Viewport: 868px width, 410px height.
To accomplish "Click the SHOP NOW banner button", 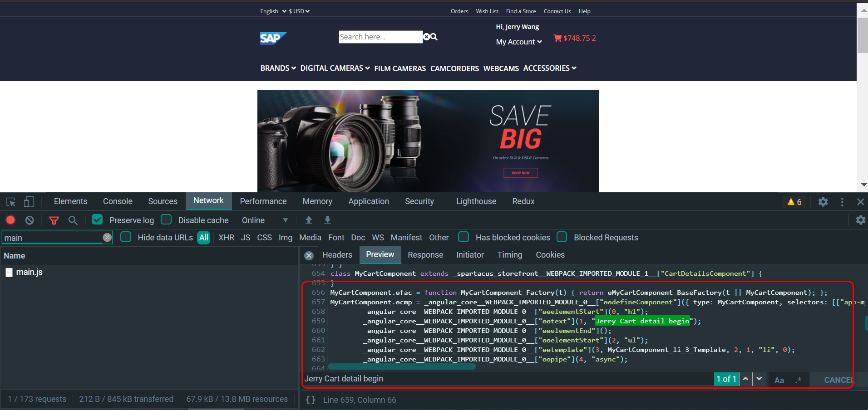I will tap(520, 173).
